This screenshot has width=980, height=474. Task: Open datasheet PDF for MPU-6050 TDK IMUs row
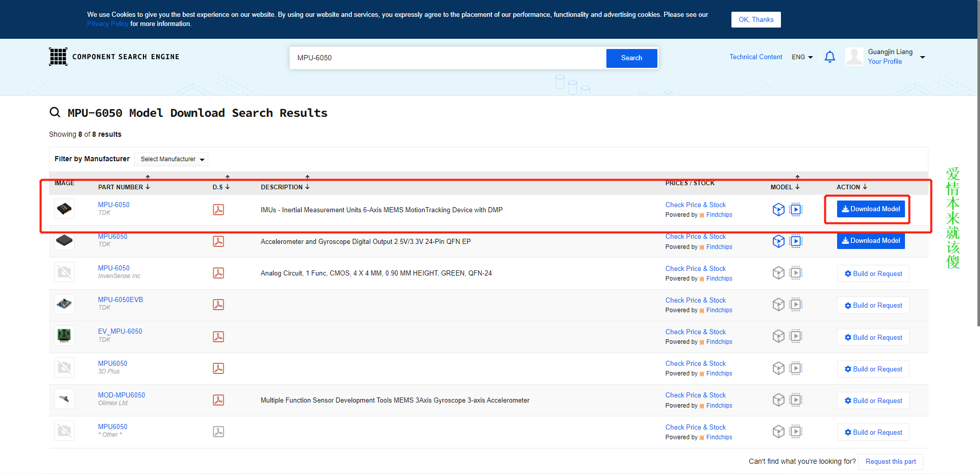tap(218, 210)
